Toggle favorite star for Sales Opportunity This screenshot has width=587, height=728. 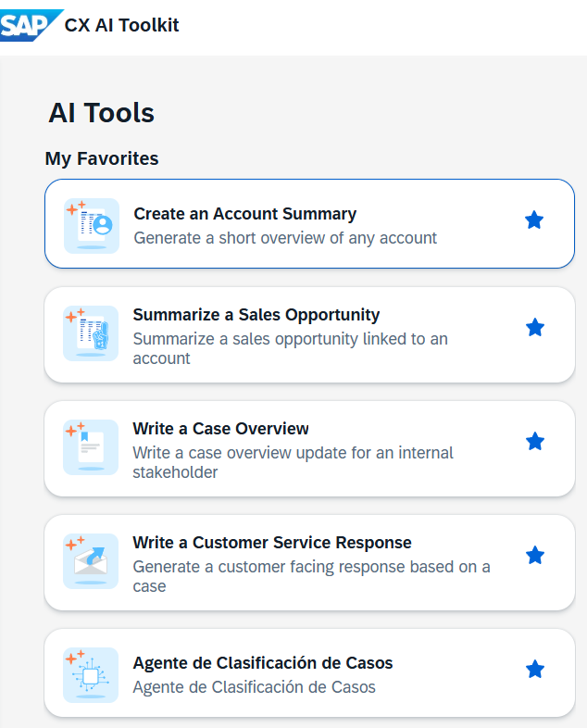click(x=534, y=328)
